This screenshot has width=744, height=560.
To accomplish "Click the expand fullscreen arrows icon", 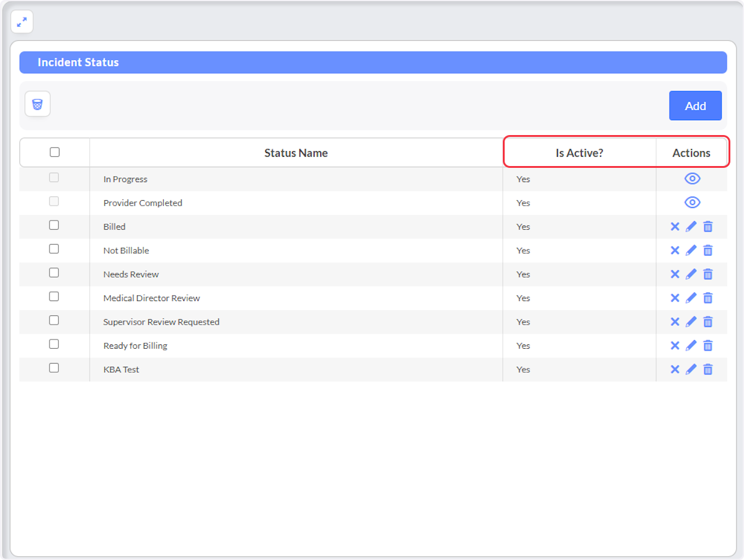I will [x=22, y=22].
